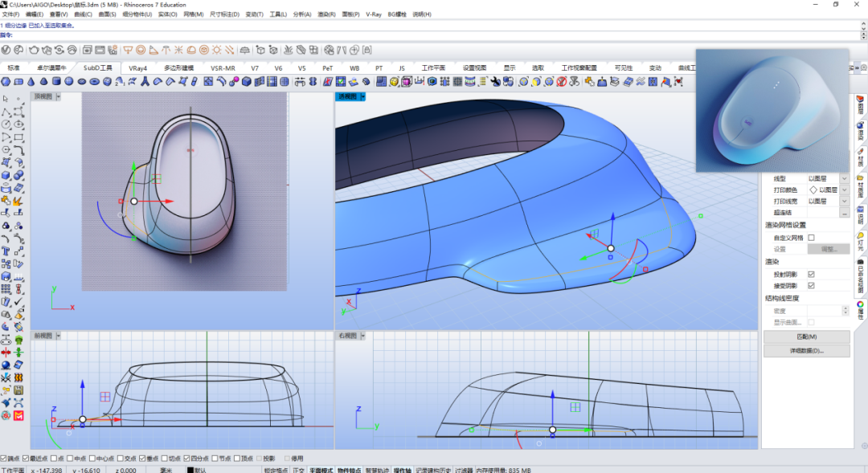
Task: Toggle 端点 end point osnap checkbox
Action: click(x=3, y=458)
